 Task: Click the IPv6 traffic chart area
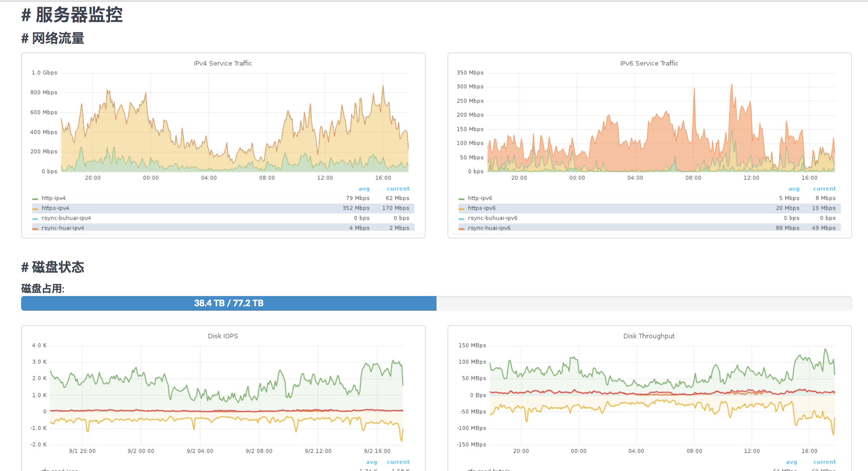tap(661, 122)
